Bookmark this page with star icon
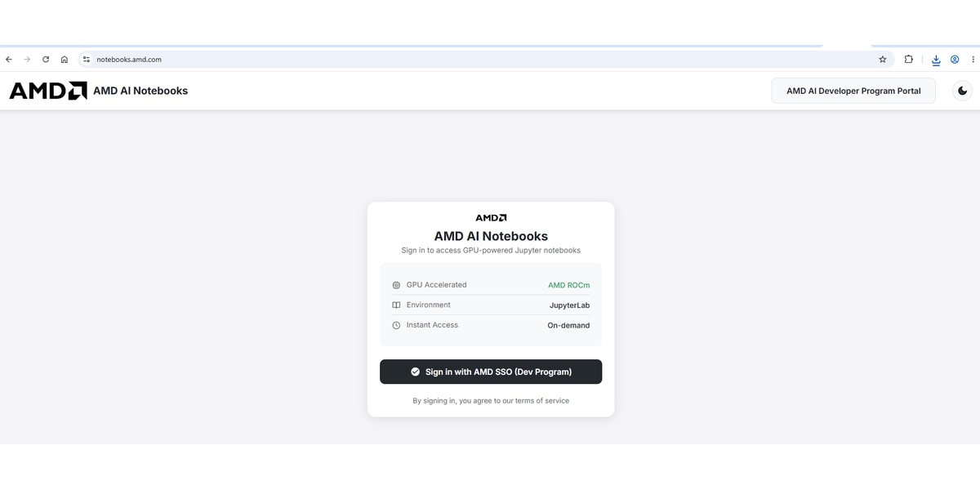This screenshot has height=490, width=980. (x=882, y=60)
